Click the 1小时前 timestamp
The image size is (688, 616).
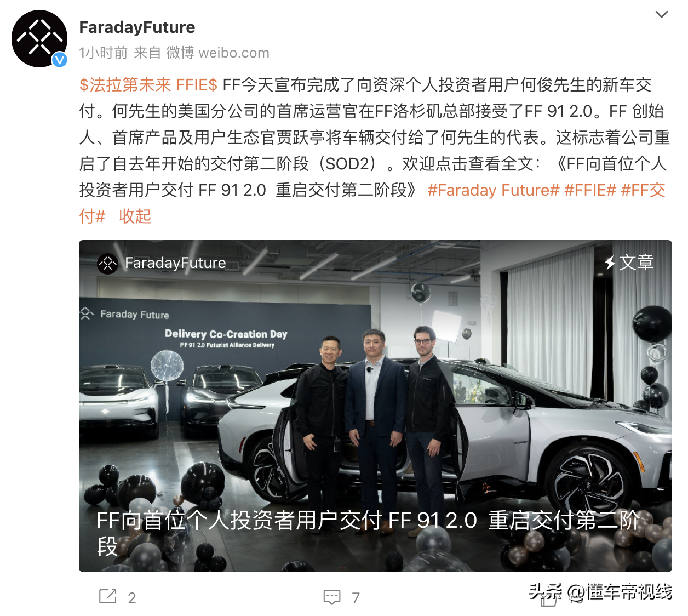104,53
